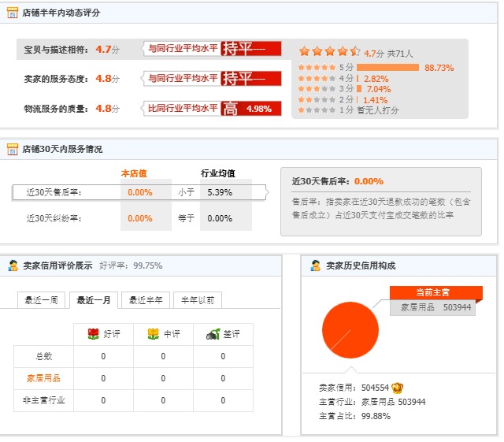Click the yellow flower 中评 icon
Screen dimensions: 504x442
click(153, 334)
